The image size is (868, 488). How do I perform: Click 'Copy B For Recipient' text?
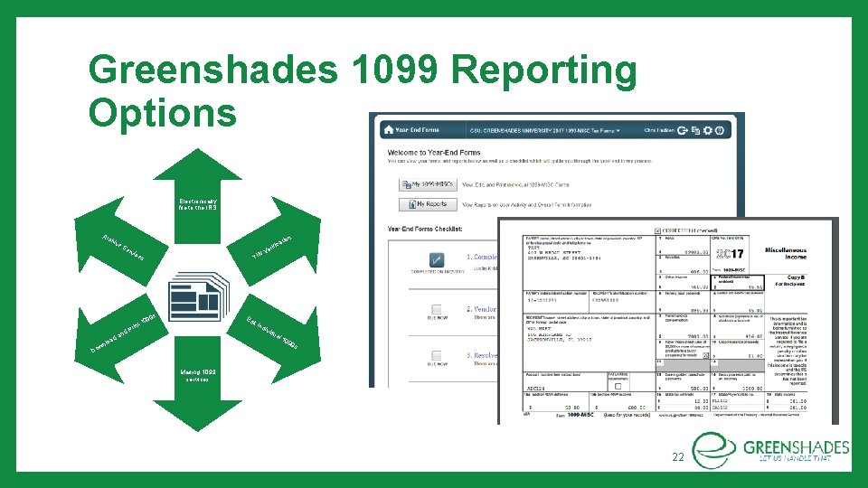click(790, 280)
